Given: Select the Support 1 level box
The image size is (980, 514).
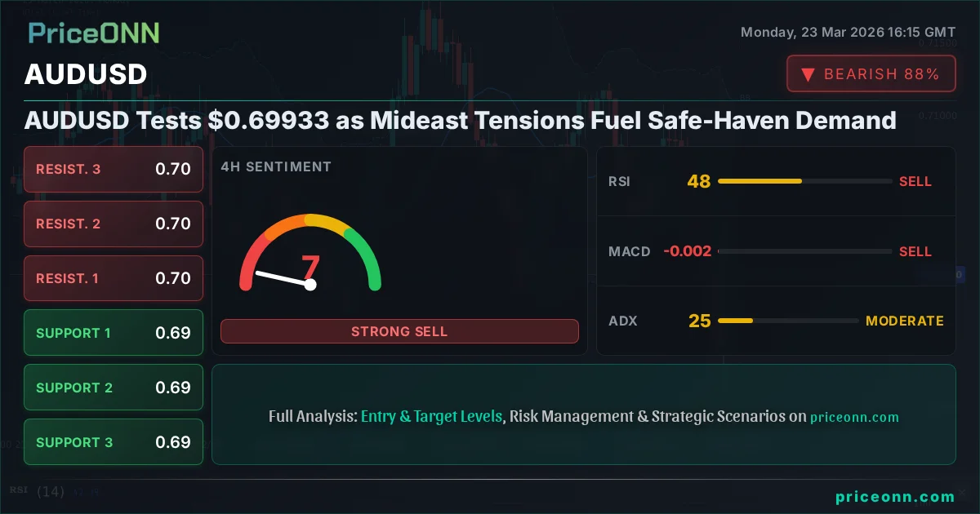Looking at the screenshot, I should (114, 333).
